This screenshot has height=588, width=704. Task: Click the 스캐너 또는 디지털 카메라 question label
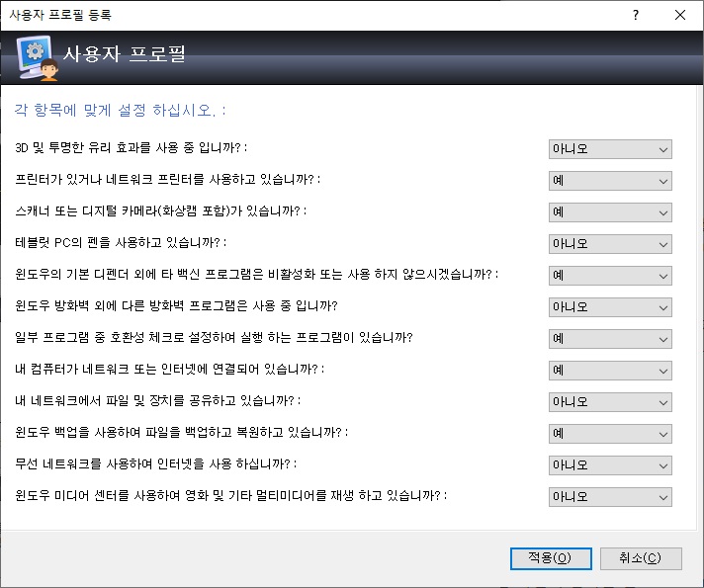[161, 210]
